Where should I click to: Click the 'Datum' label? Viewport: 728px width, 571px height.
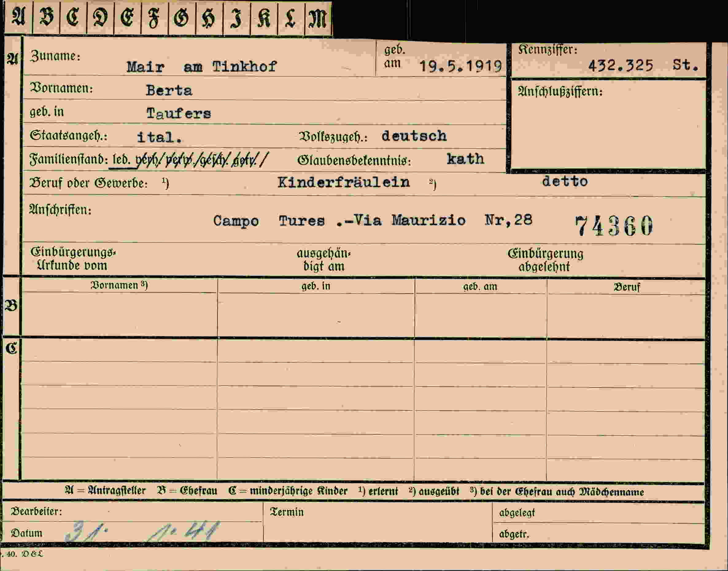point(26,533)
